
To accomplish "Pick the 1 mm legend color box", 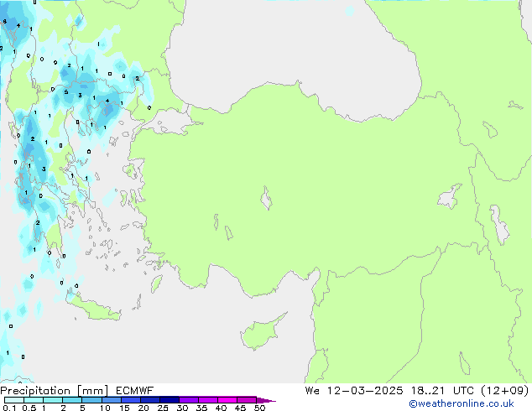I will click(x=53, y=400).
